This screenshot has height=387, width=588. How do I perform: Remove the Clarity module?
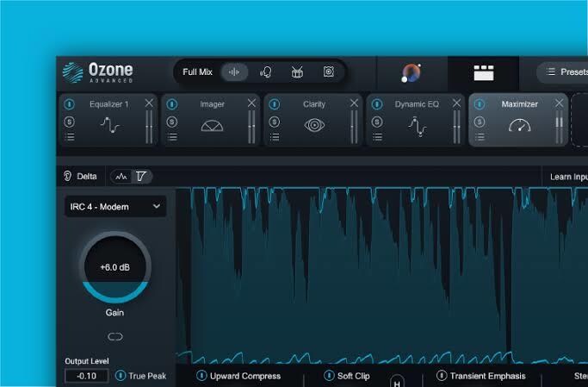pyautogui.click(x=354, y=103)
